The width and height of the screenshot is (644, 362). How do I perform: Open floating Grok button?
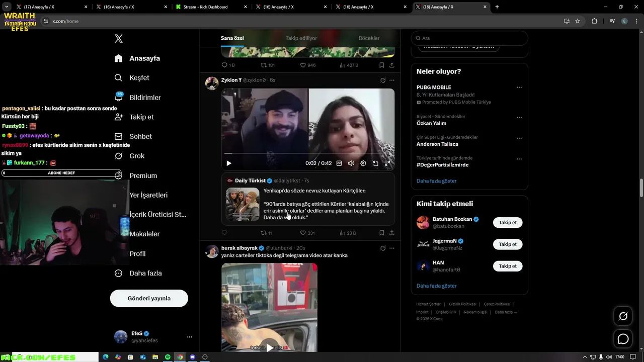point(623,316)
